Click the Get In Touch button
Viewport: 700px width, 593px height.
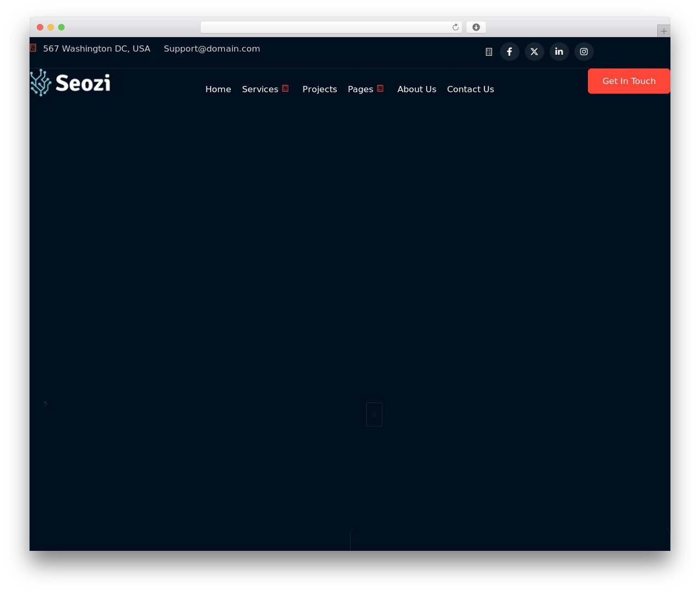tap(629, 81)
